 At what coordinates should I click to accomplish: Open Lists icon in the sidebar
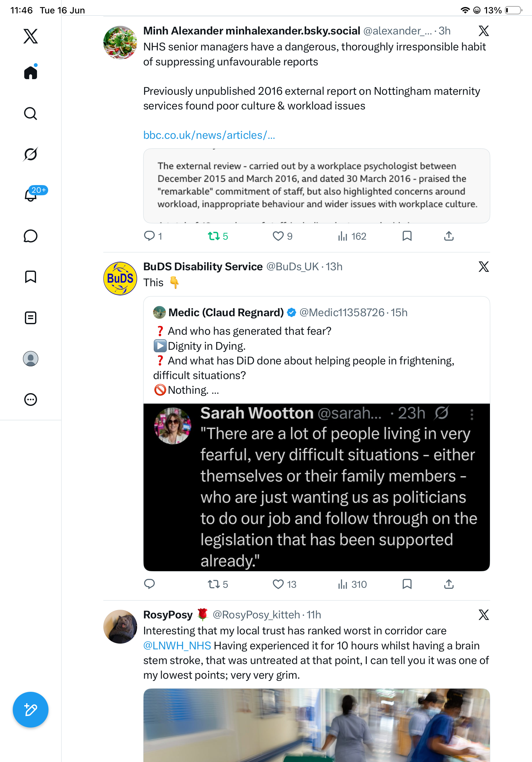click(x=31, y=317)
